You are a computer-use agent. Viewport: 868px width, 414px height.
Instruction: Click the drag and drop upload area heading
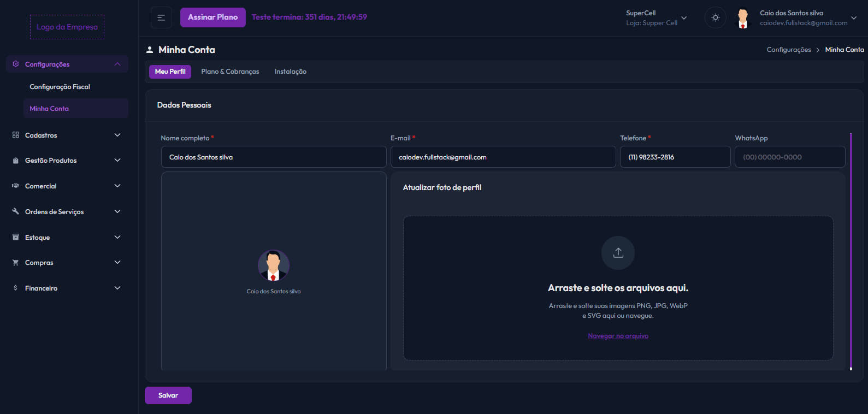coord(618,288)
